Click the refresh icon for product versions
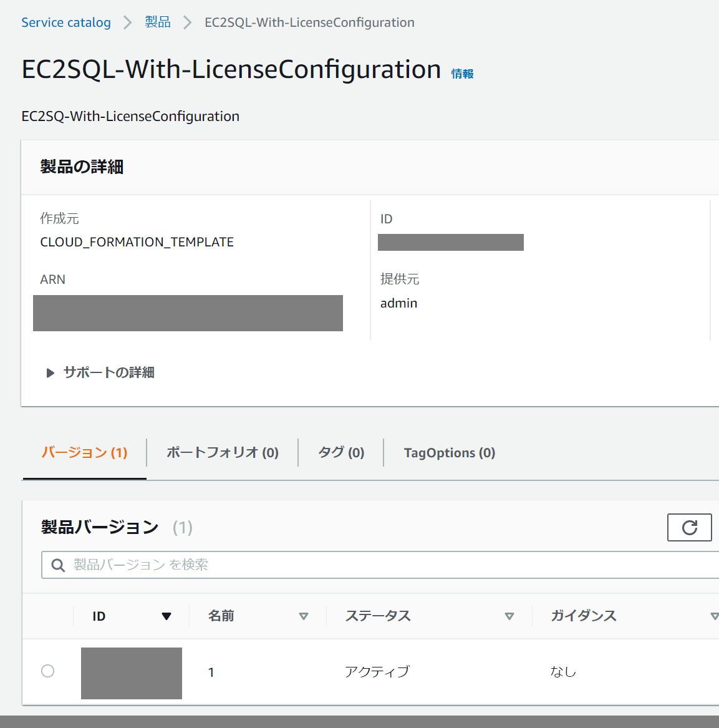 click(689, 527)
